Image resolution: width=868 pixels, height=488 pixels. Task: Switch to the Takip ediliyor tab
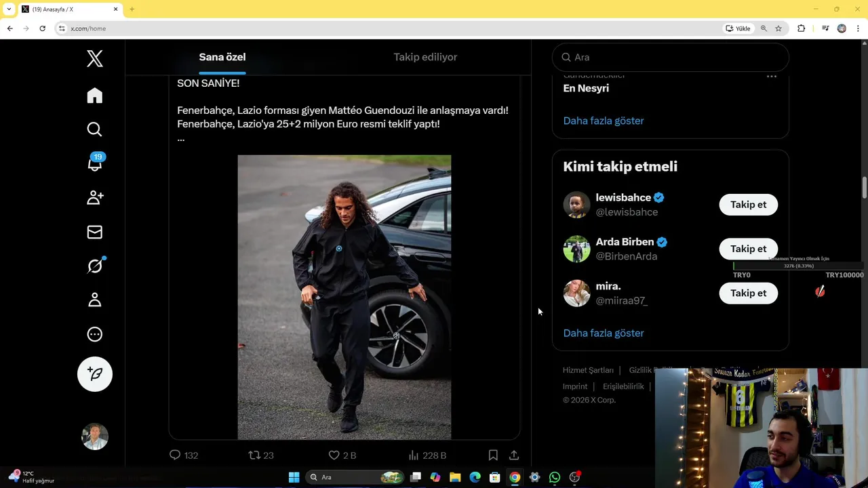coord(425,57)
